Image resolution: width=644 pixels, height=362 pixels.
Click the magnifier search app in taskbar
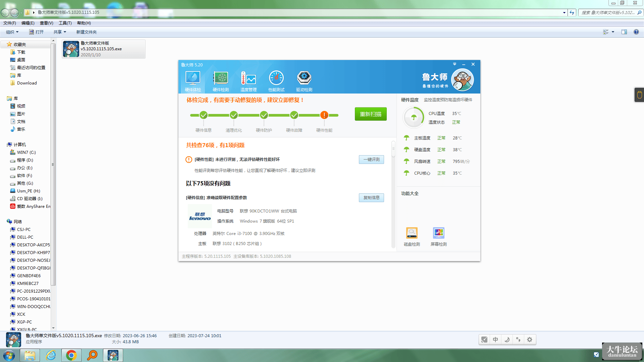tap(92, 355)
